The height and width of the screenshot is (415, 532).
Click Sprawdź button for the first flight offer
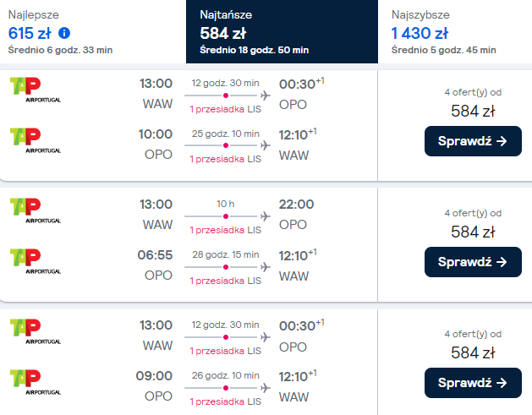tap(473, 141)
